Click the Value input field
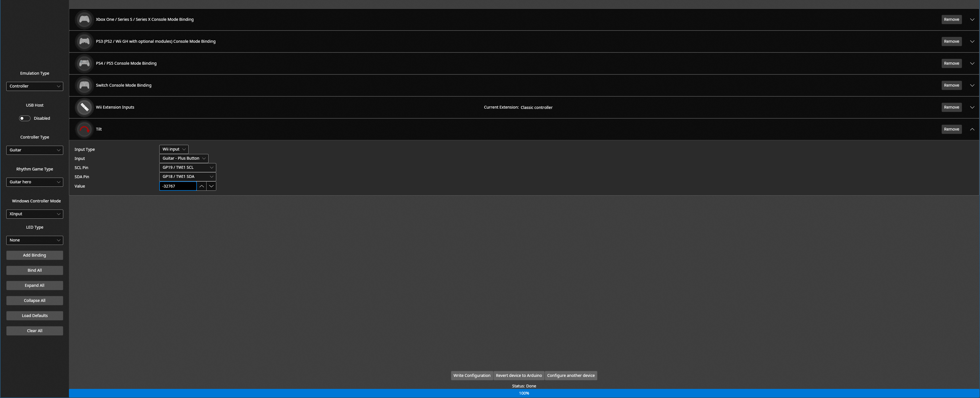 tap(178, 186)
